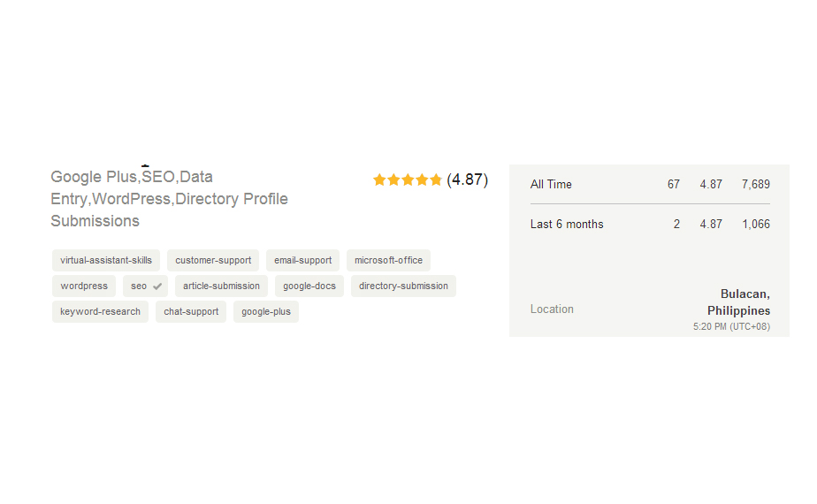Image resolution: width=817 pixels, height=504 pixels.
Task: Click the (4.87) rating score
Action: 467,179
